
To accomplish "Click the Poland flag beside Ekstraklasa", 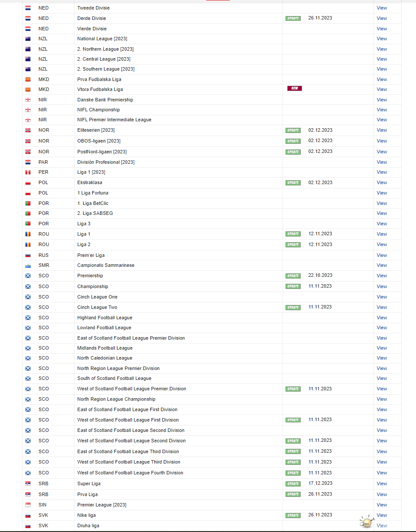I will [x=28, y=183].
